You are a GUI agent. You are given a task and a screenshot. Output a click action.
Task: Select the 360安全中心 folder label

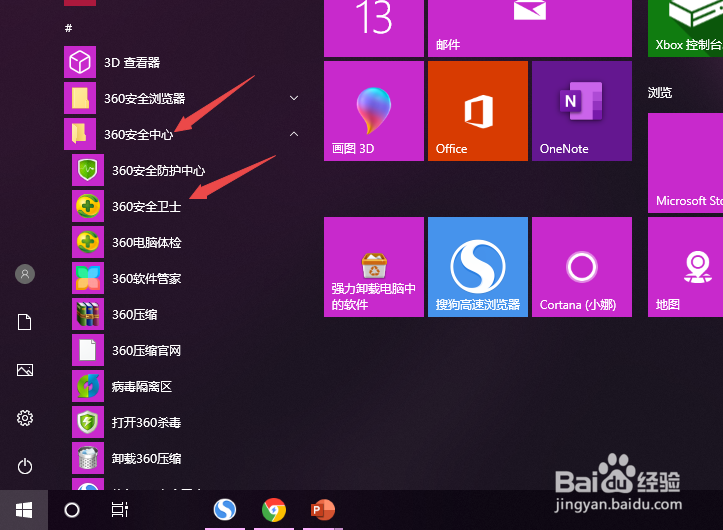(x=138, y=134)
